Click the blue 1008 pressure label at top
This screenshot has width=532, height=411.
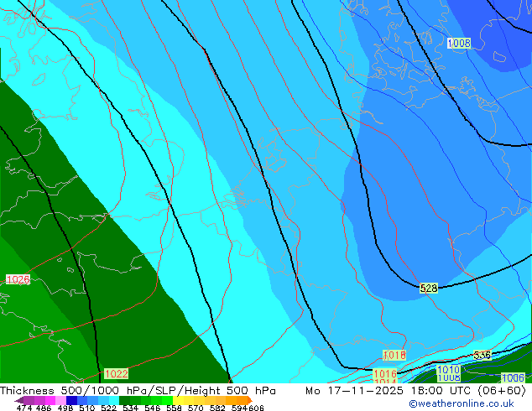(x=459, y=43)
